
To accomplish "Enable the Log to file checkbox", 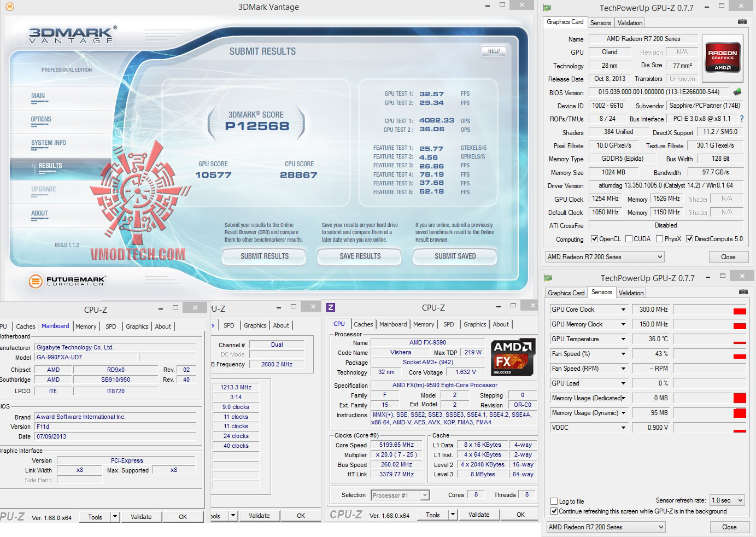I will point(554,501).
